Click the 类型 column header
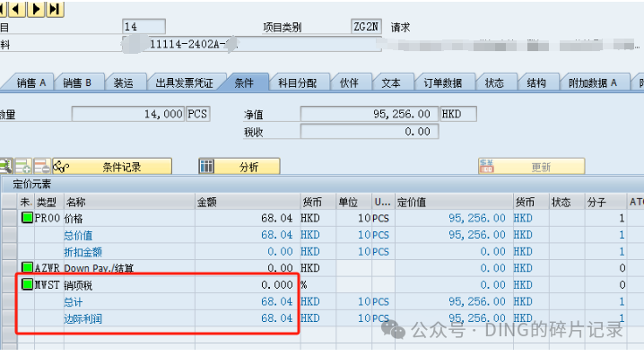This screenshot has height=356, width=644. [x=48, y=202]
